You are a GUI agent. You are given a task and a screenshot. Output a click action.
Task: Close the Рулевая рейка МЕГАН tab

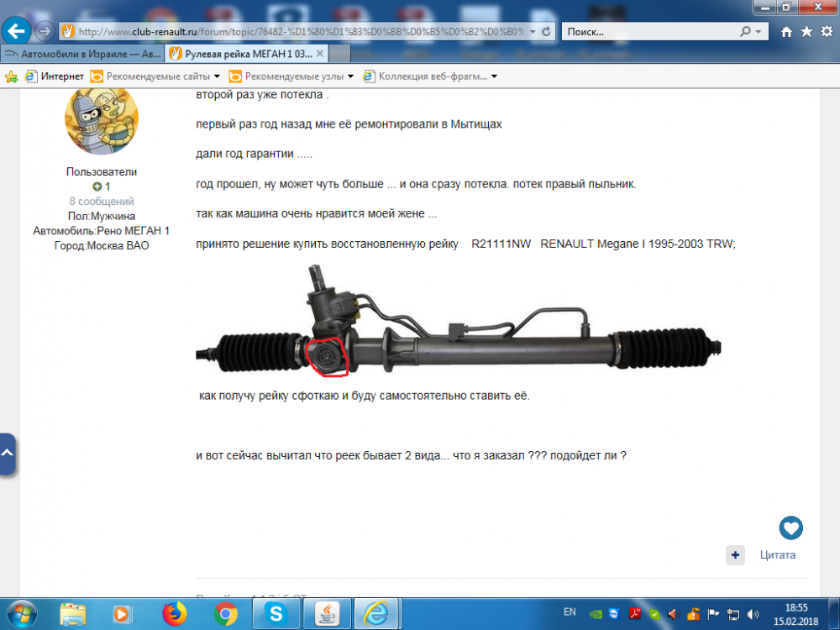click(x=320, y=54)
